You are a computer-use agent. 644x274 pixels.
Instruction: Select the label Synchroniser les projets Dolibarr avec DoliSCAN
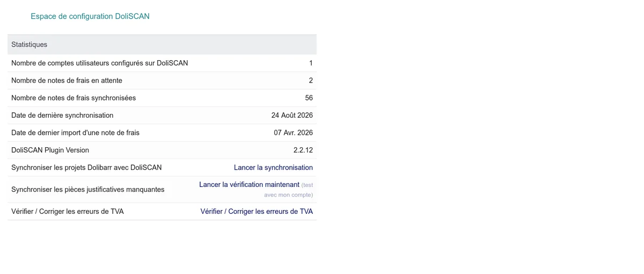coord(86,168)
